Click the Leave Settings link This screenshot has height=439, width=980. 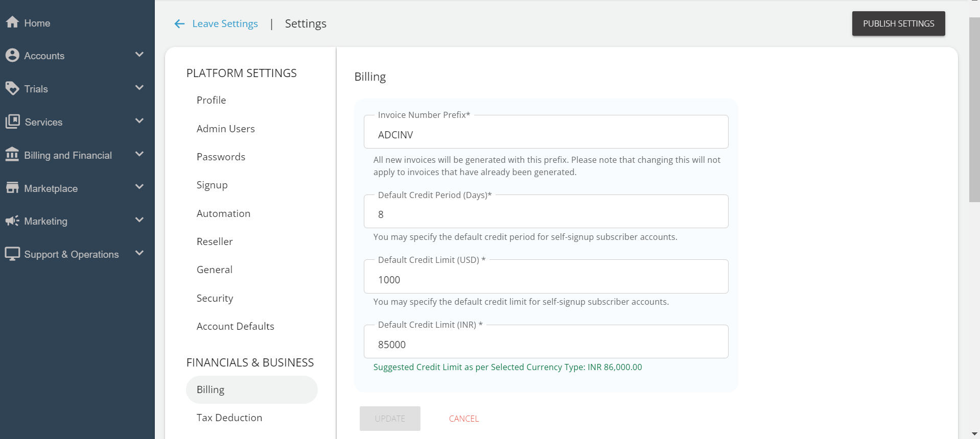click(225, 23)
